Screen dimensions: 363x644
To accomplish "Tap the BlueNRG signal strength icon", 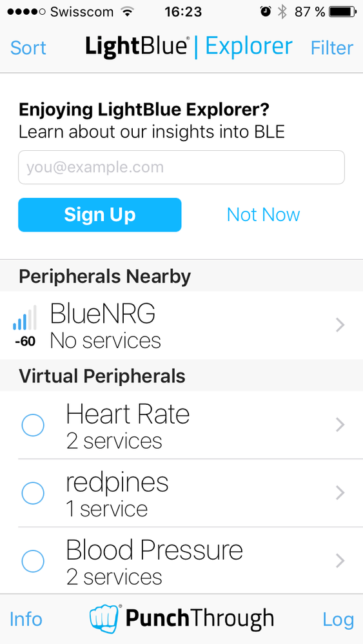I will 25,317.
